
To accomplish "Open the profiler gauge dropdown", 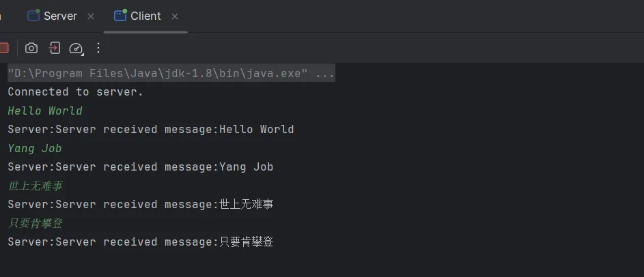I will pyautogui.click(x=76, y=48).
